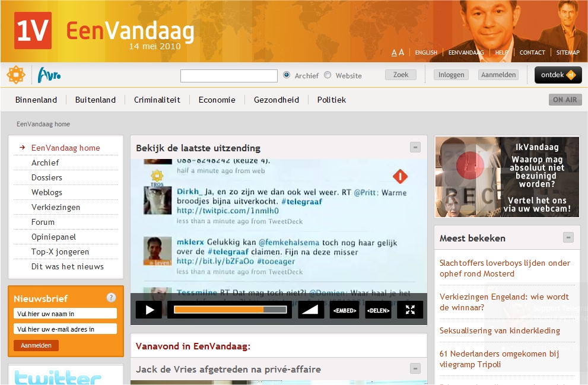Open Verkiezingen in the sidebar menu
This screenshot has width=588, height=385.
pos(56,207)
